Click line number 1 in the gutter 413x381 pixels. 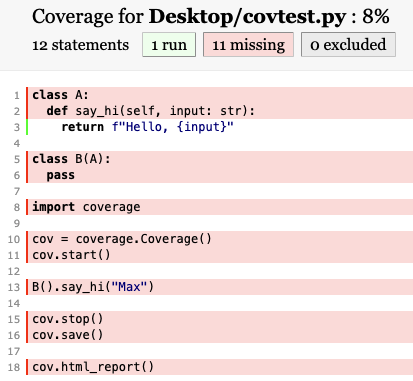[x=17, y=96]
